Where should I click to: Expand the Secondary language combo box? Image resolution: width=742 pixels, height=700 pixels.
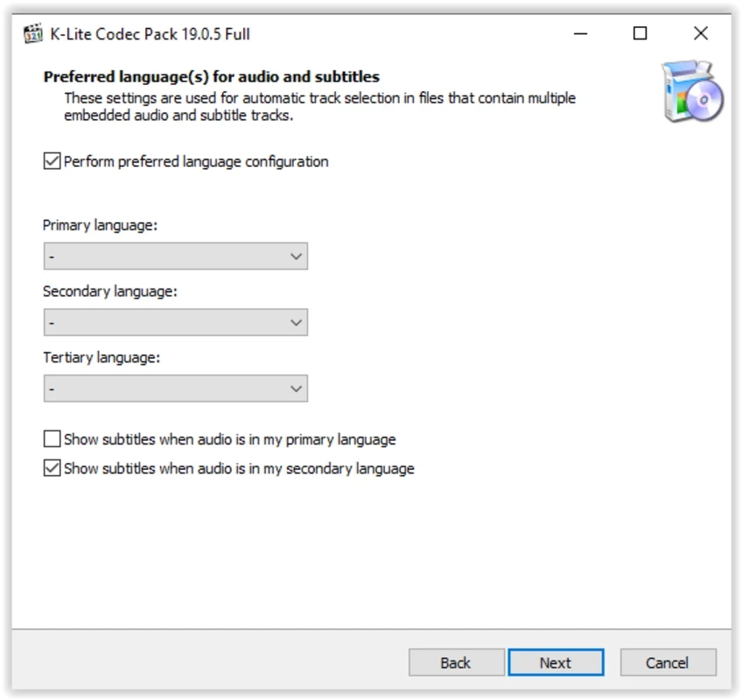pyautogui.click(x=175, y=323)
